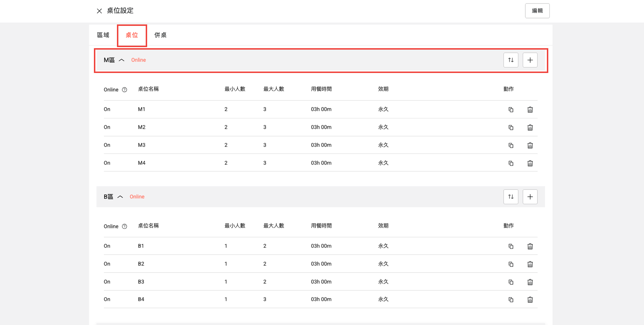
Task: Open the 併桌 tab
Action: (x=160, y=35)
